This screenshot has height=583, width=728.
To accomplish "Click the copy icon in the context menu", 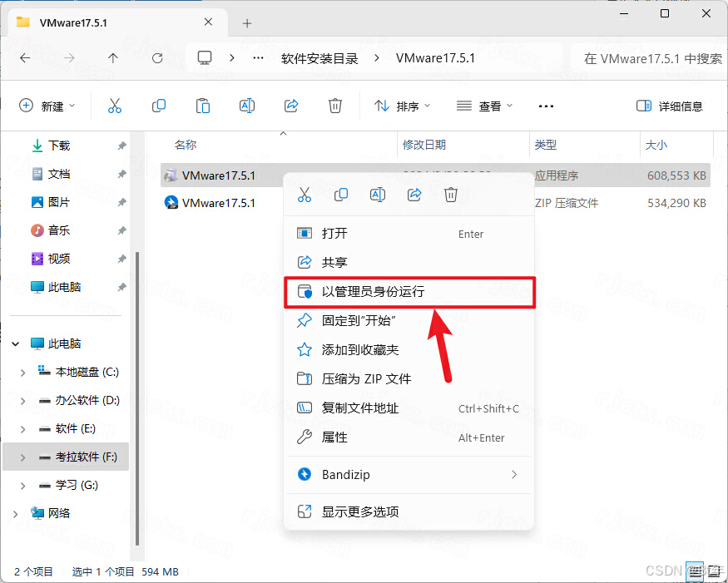I will tap(341, 195).
